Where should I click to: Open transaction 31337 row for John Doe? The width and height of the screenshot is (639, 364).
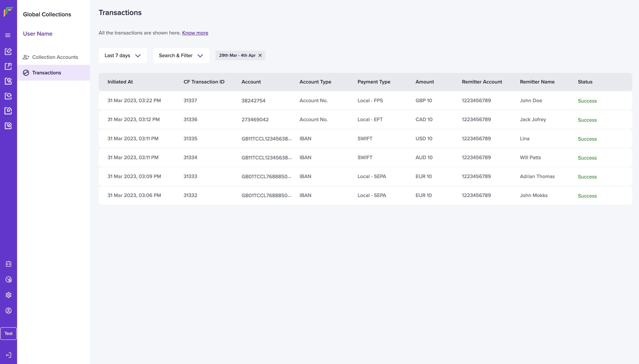365,101
